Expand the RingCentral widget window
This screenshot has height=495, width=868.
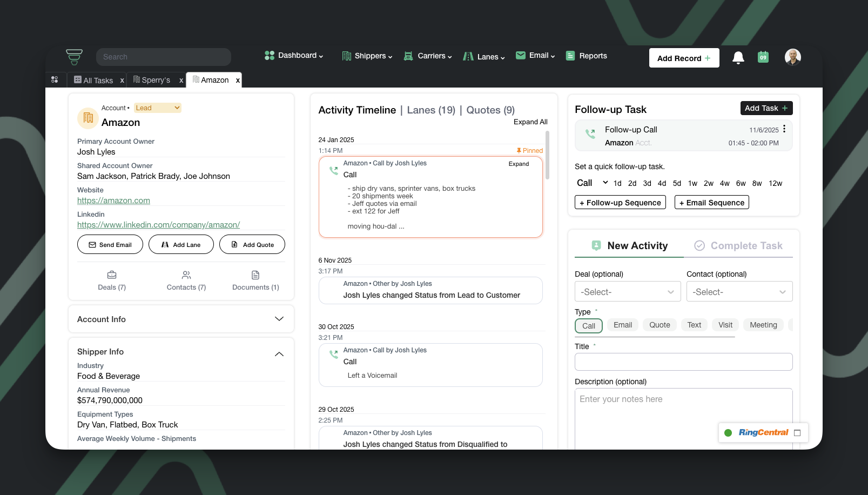[x=797, y=433]
